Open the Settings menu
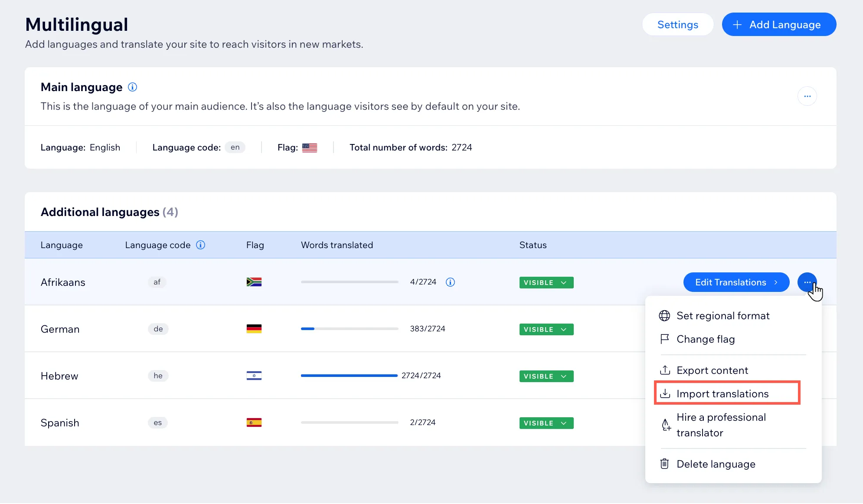The width and height of the screenshot is (863, 504). [677, 25]
